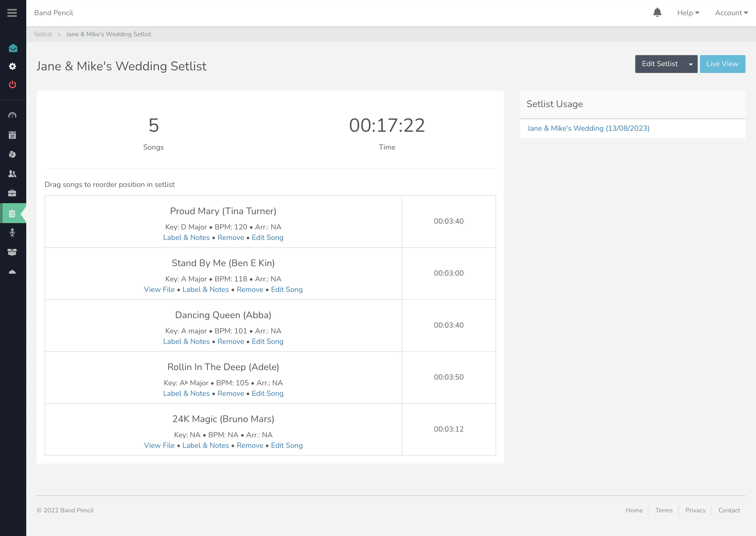Open the dashboard gauge sidebar icon
This screenshot has height=536, width=756.
(12, 115)
